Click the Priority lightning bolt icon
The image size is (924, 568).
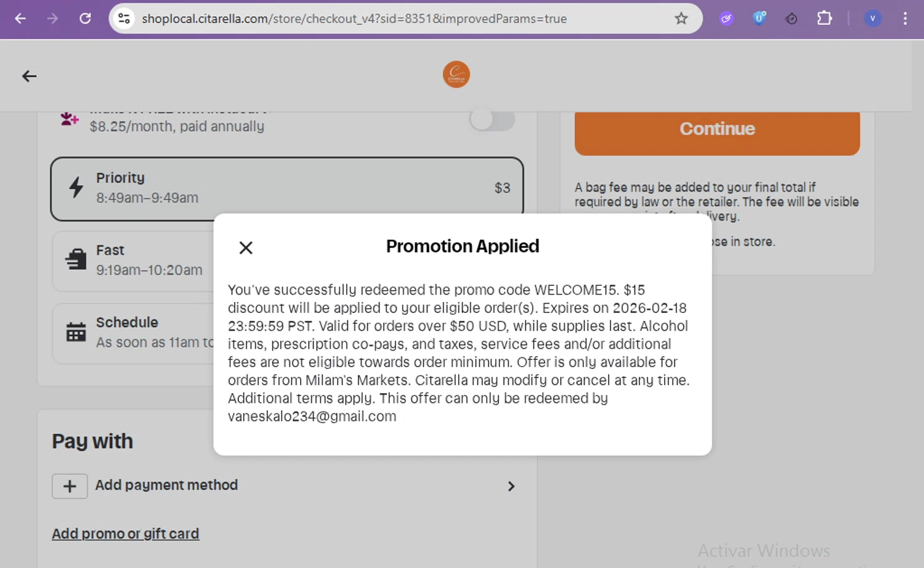tap(76, 187)
